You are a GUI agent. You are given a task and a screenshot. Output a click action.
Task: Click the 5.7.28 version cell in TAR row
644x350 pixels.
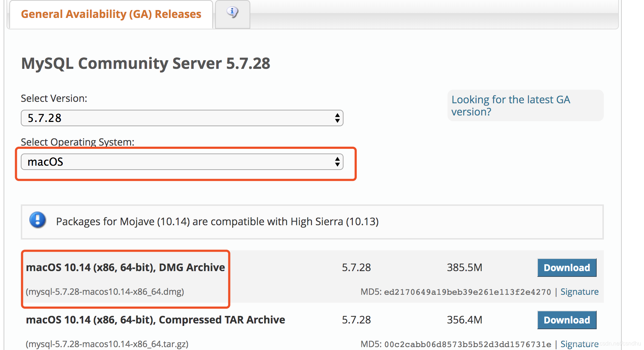point(356,320)
